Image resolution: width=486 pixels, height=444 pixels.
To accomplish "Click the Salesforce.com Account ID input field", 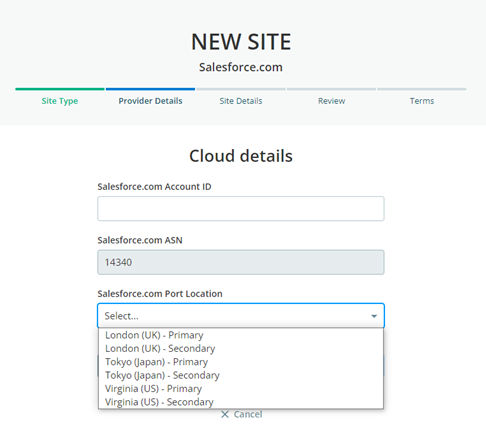I will (241, 209).
